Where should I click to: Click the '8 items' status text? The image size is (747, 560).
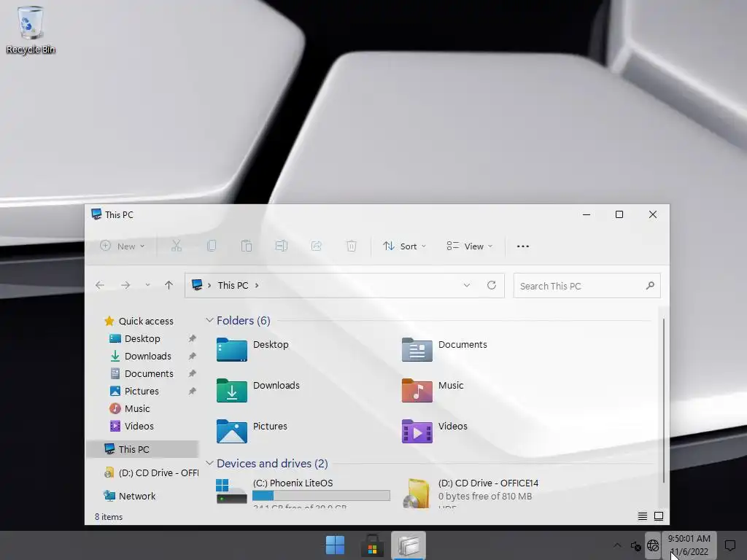pos(109,517)
